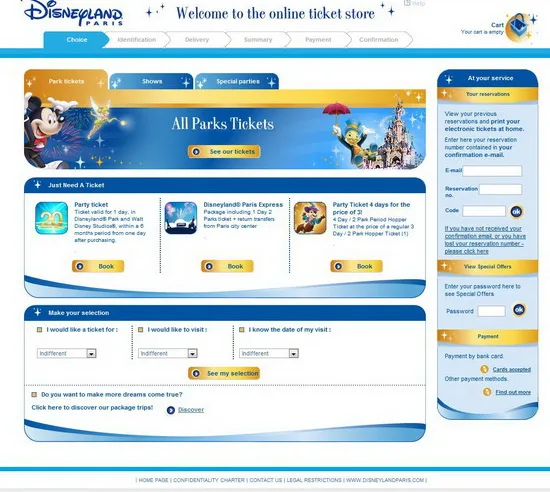Go to the Delivery step

(197, 40)
